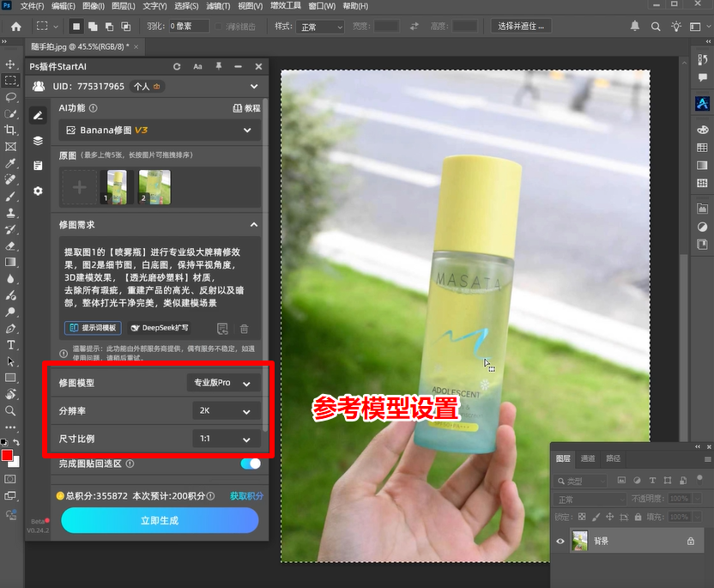This screenshot has height=588, width=714.
Task: Choose Intersect with selection mode
Action: click(125, 27)
